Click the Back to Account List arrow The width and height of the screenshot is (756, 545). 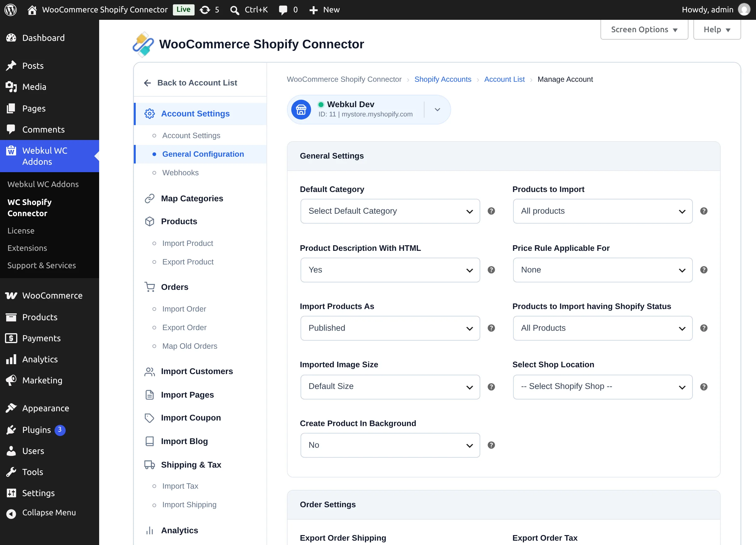pos(147,83)
